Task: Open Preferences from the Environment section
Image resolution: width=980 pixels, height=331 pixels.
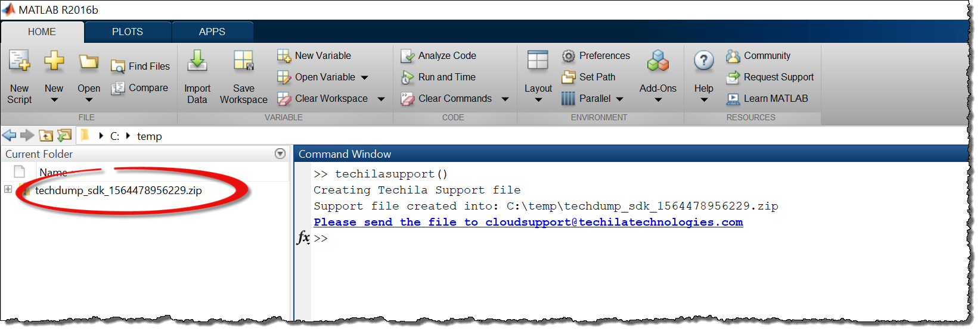Action: [596, 56]
